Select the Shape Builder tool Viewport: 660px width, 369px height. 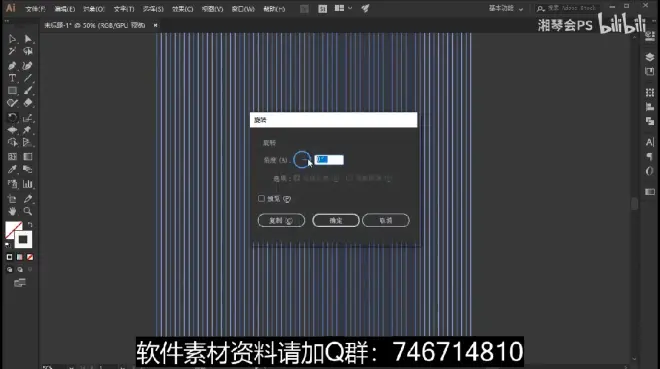click(12, 142)
